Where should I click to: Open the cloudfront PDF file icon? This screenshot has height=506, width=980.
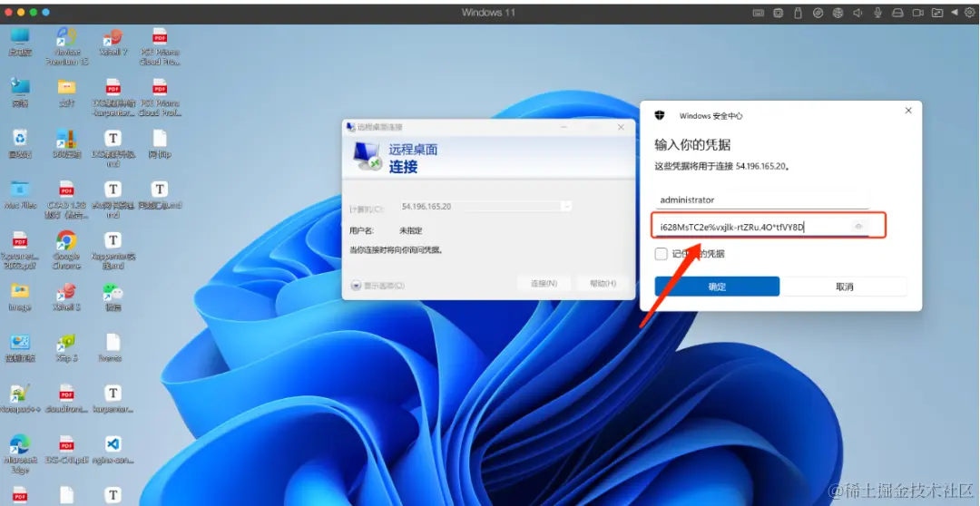click(66, 399)
